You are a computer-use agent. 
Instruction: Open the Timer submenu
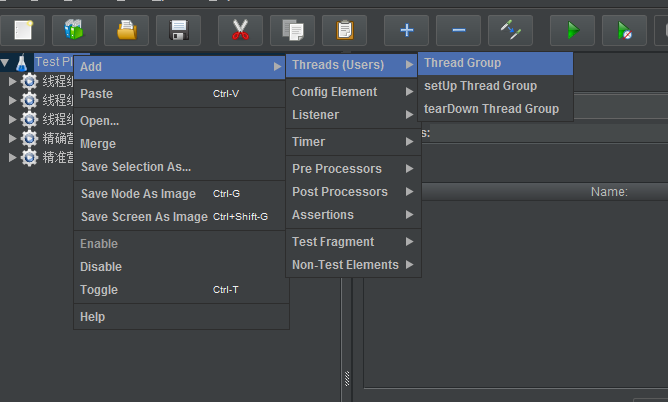(353, 142)
